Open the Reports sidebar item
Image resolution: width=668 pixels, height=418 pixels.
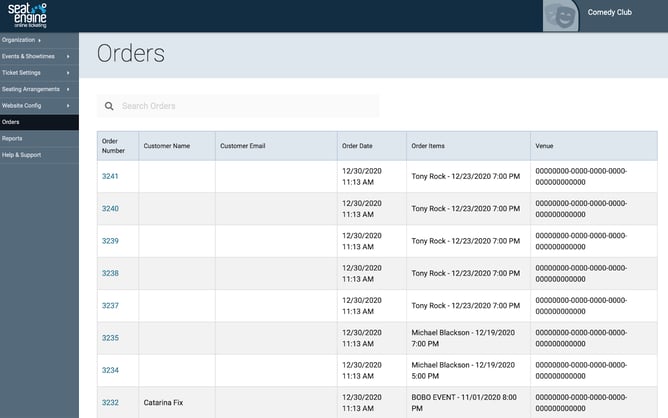[x=13, y=138]
